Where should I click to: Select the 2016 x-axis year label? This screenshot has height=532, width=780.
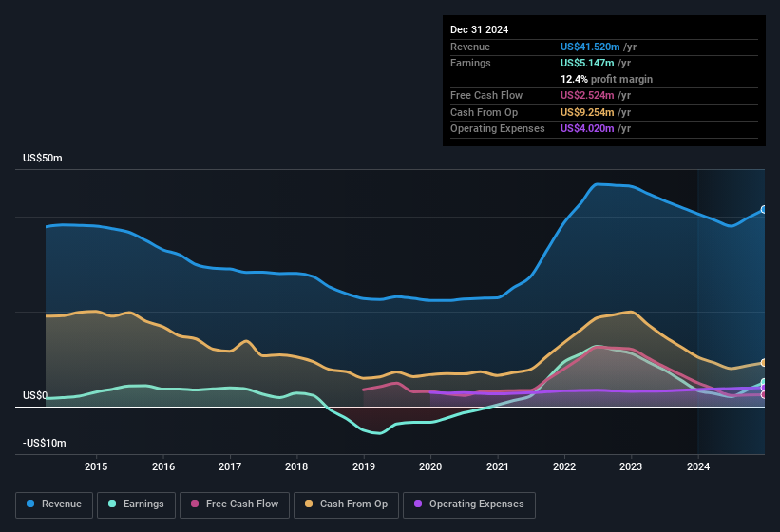click(x=162, y=466)
